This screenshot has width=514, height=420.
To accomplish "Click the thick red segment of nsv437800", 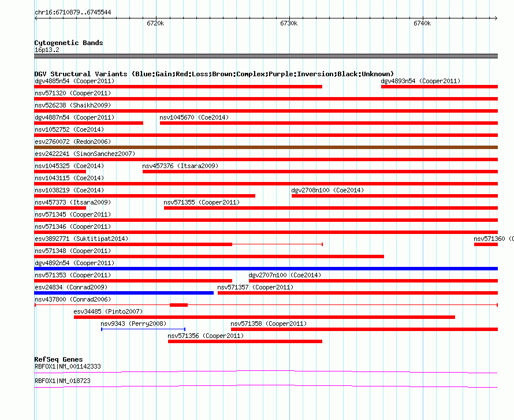I will coord(178,305).
